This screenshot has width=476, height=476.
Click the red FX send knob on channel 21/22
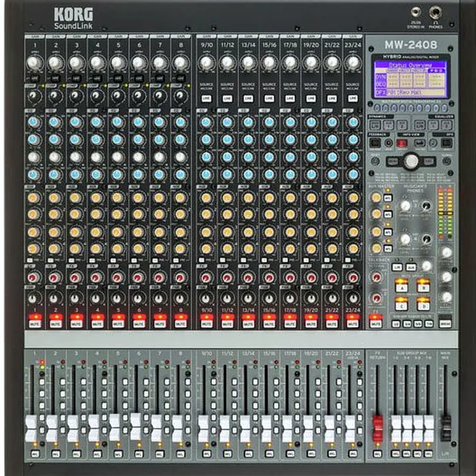pos(332,278)
